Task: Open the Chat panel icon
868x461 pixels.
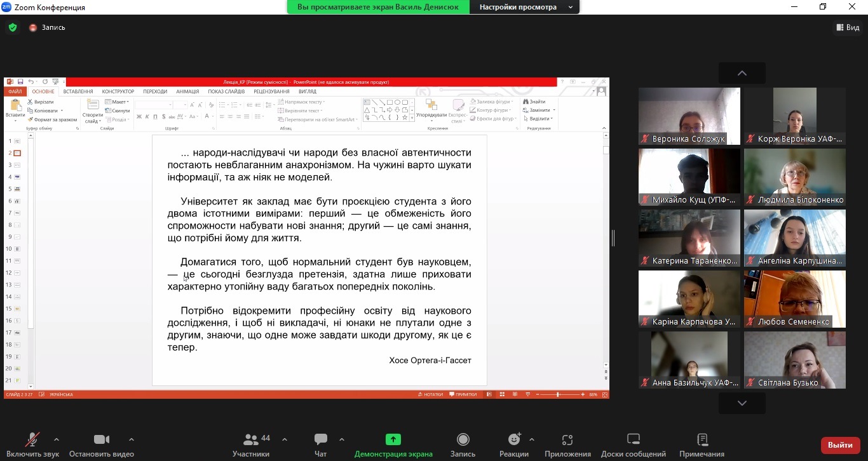Action: point(321,439)
